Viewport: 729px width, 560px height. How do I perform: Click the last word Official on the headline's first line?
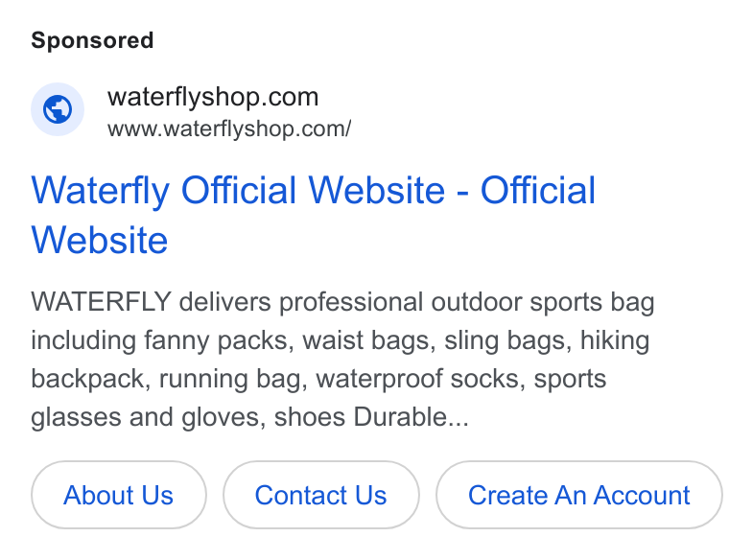537,190
